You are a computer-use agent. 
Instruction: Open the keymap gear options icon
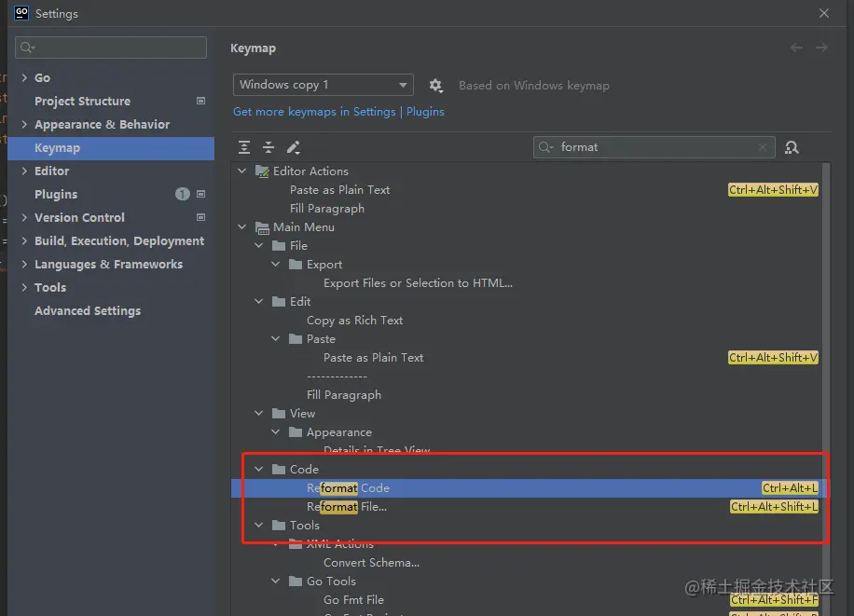click(x=435, y=86)
